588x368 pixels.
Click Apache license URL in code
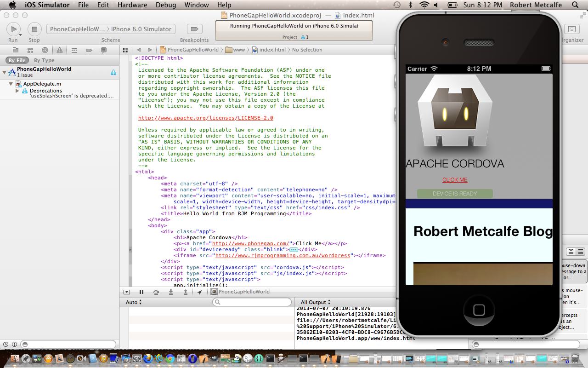pos(205,118)
